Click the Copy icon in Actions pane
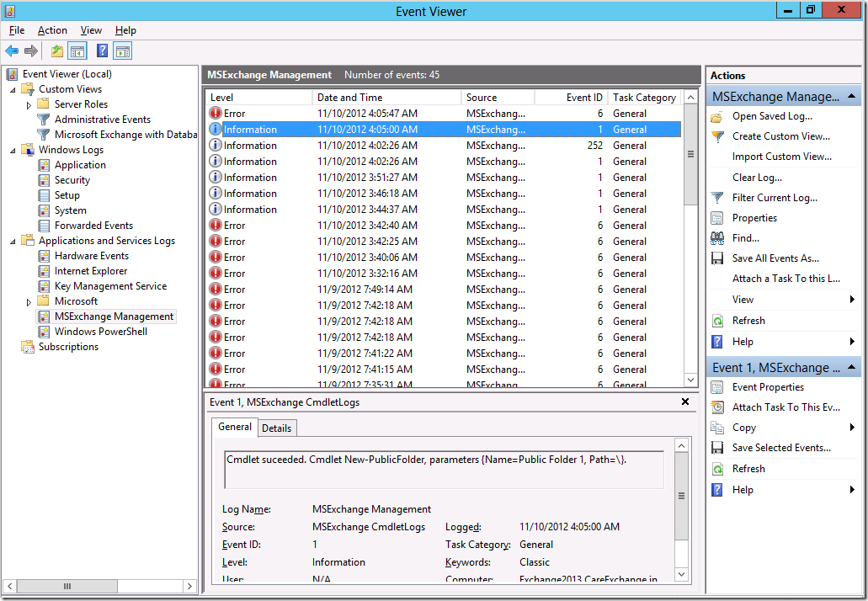The image size is (868, 601). [x=717, y=428]
